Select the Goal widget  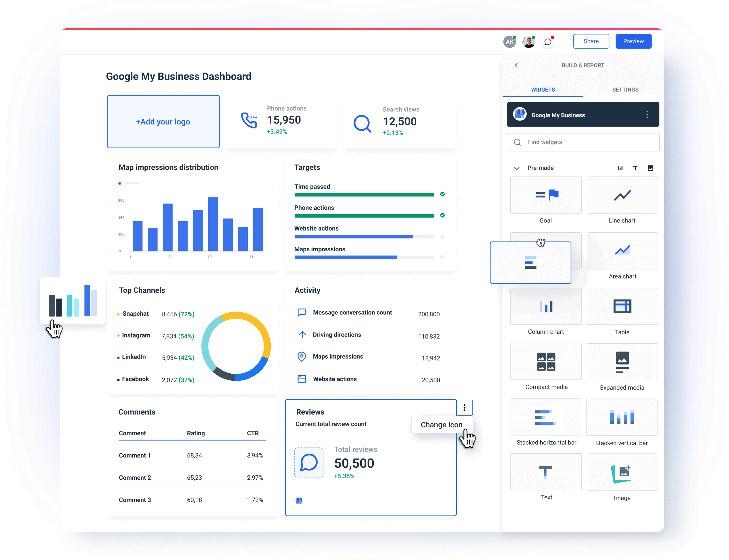point(546,195)
